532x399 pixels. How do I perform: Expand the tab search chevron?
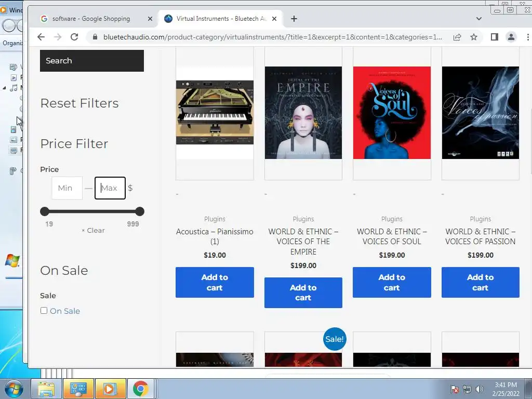[x=478, y=19]
